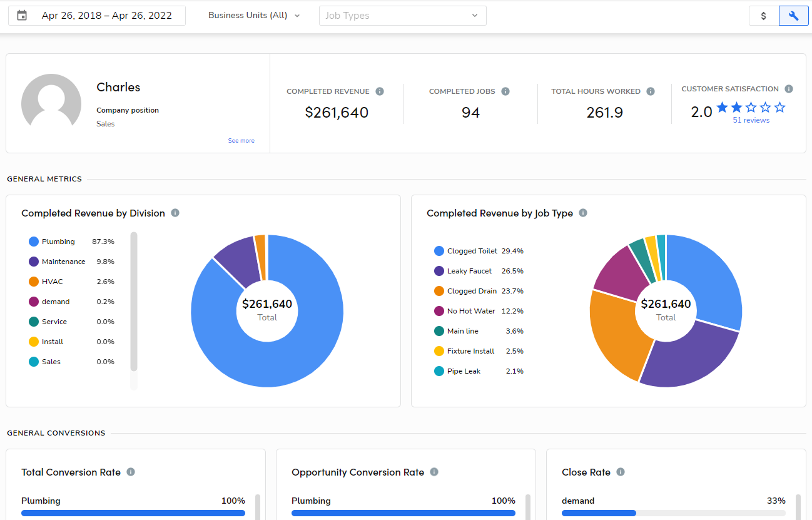
Task: Click the info icon beside Close Rate
Action: tap(619, 472)
